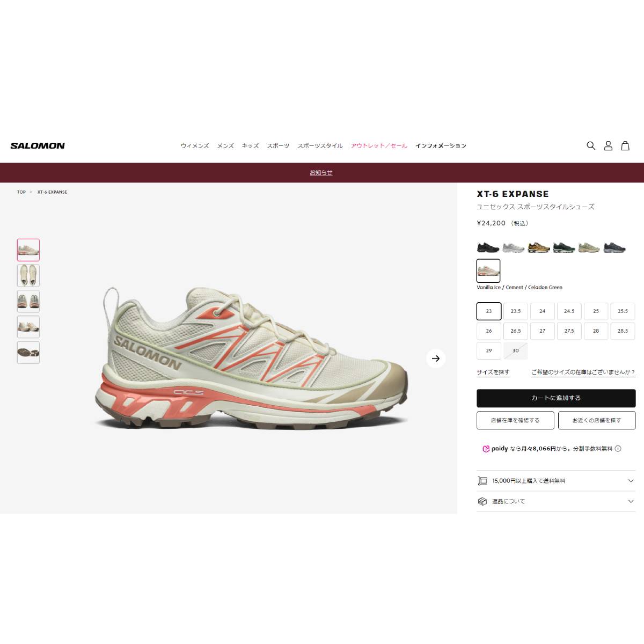Choose shoe size 28.5
Image resolution: width=644 pixels, height=644 pixels.
[623, 331]
